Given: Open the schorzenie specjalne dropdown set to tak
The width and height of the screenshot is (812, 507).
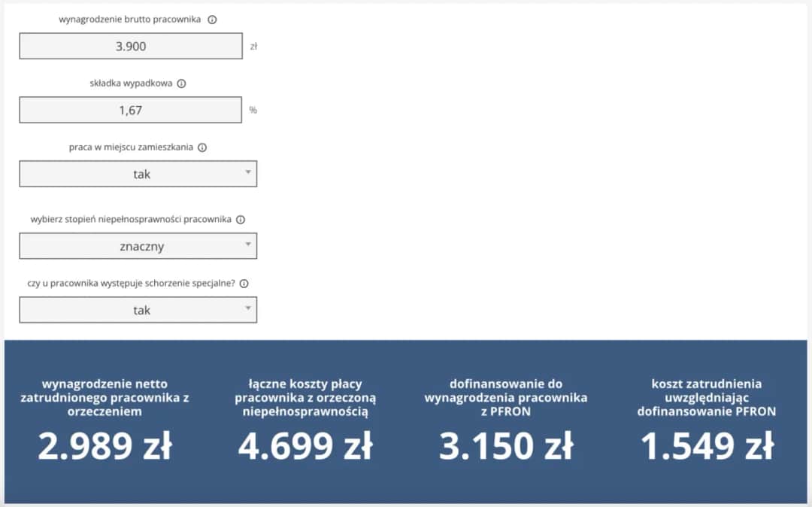Looking at the screenshot, I should coord(138,309).
